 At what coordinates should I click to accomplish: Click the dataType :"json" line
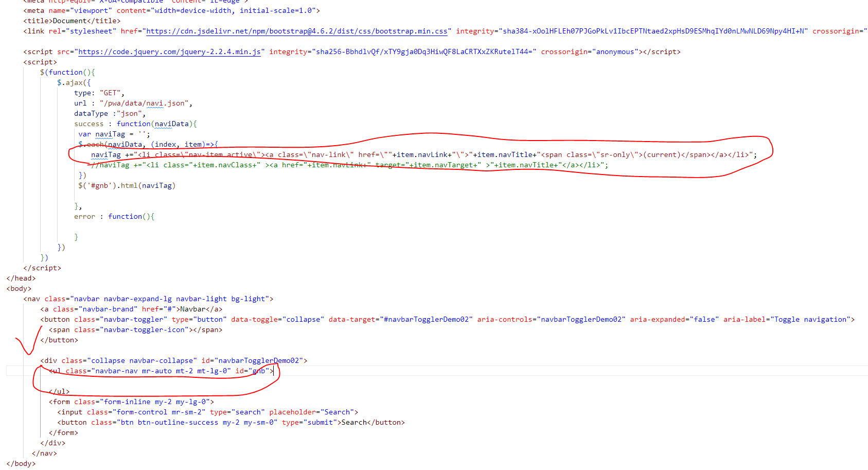(110, 114)
